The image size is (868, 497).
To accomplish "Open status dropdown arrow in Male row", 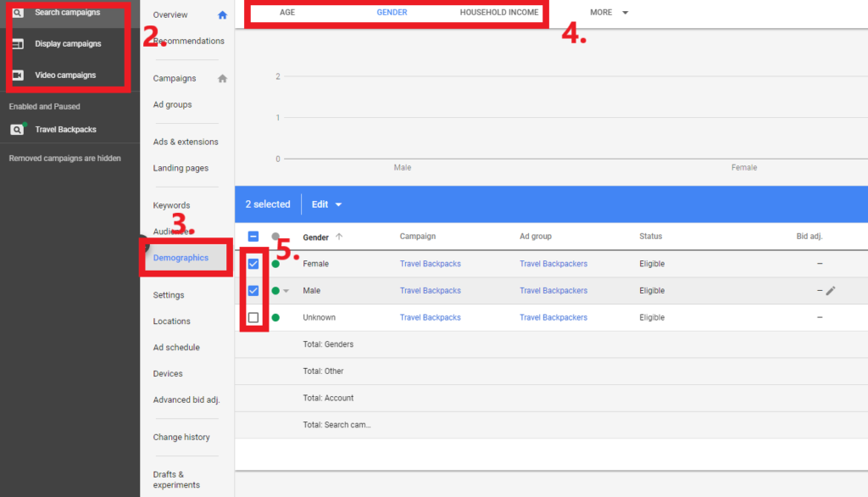I will [x=287, y=291].
